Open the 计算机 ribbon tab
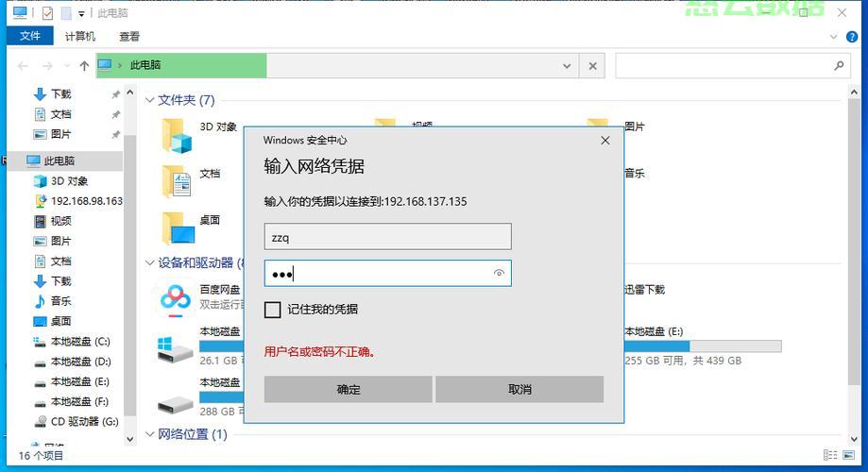 (80, 37)
